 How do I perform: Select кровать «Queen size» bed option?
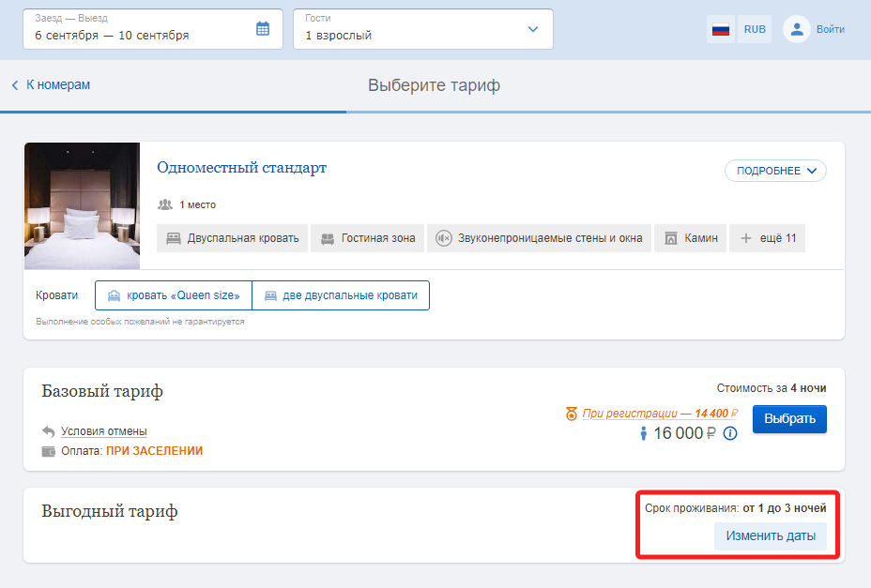click(x=174, y=295)
